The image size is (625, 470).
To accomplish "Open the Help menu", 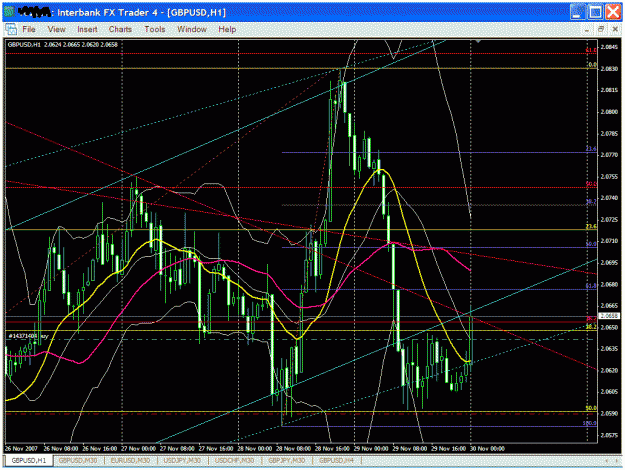I will click(x=227, y=29).
